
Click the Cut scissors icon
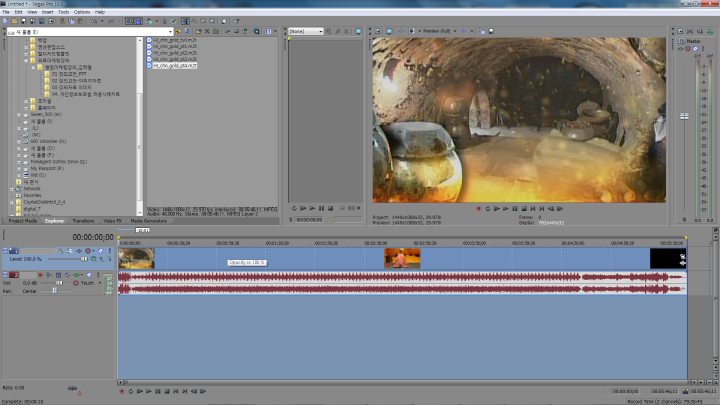62,21
